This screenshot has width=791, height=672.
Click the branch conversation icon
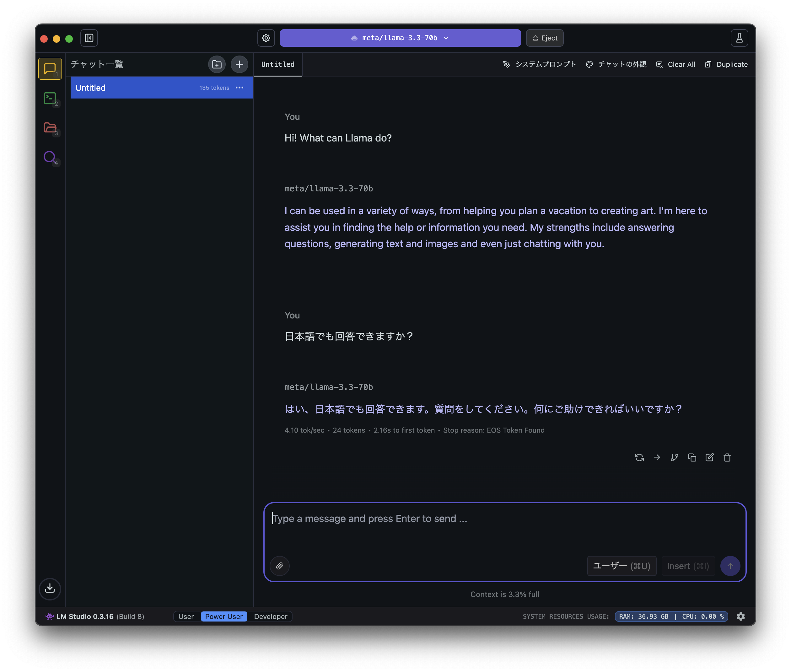674,457
